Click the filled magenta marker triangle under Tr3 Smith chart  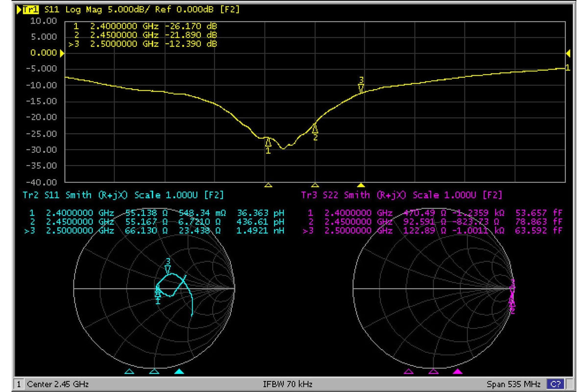458,372
